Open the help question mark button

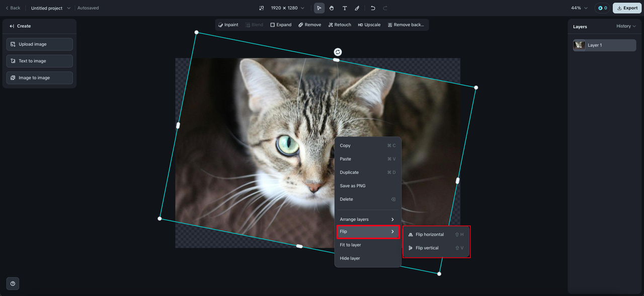click(13, 283)
